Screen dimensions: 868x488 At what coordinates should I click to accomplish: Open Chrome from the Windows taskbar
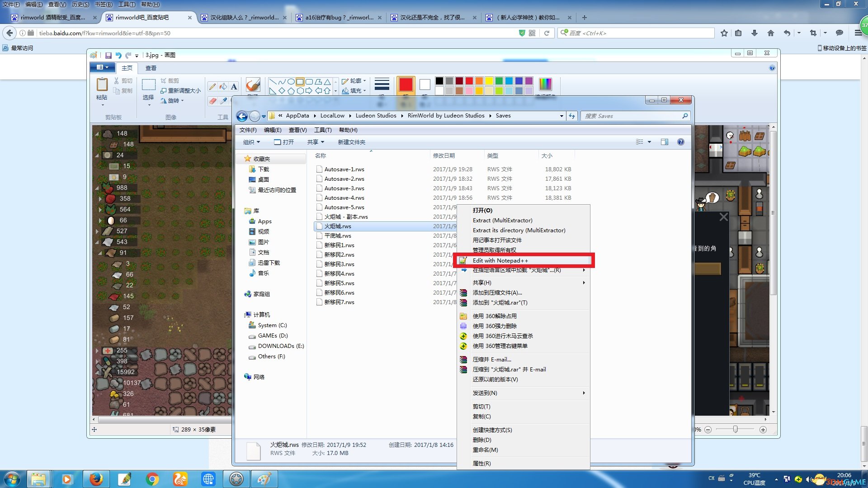pyautogui.click(x=152, y=479)
